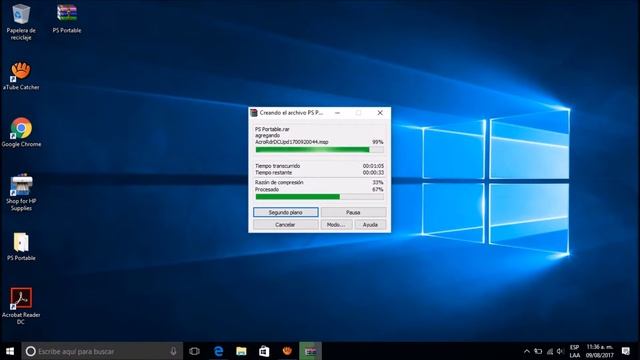The image size is (640, 360).
Task: Cancel the archive creation with Cancelar
Action: [x=286, y=224]
